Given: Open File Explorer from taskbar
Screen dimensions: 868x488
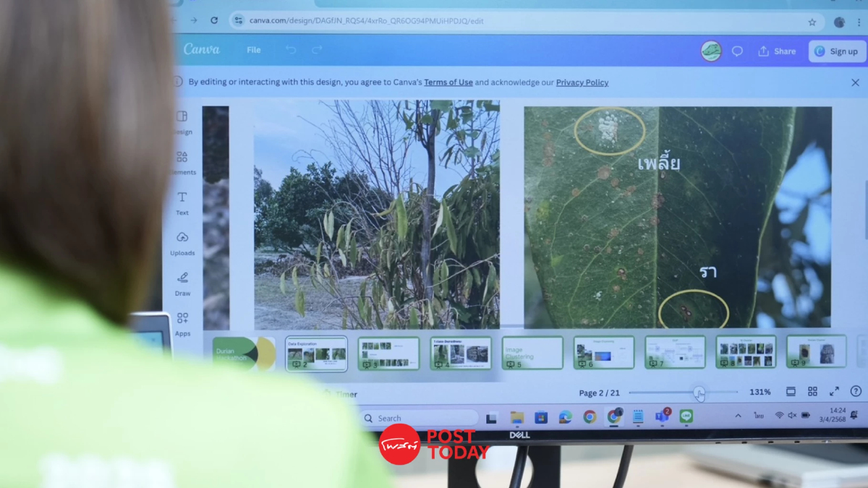Looking at the screenshot, I should coord(516,417).
